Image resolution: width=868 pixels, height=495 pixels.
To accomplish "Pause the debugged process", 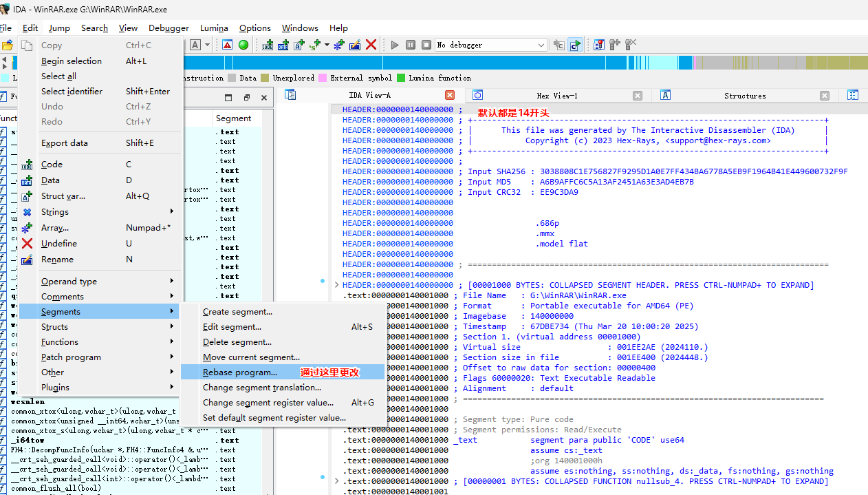I will pos(411,45).
